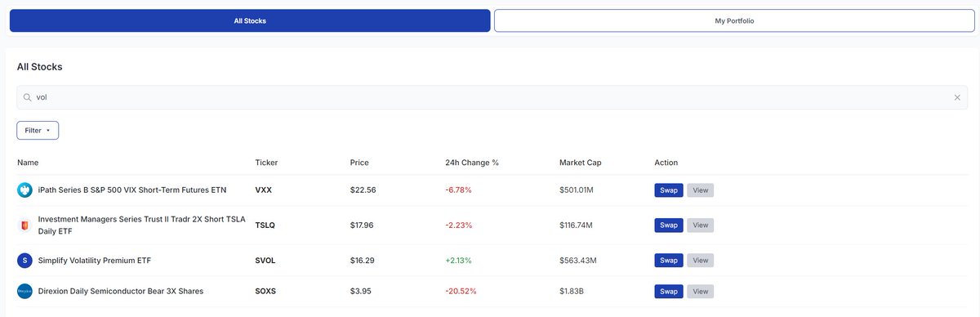Viewport: 980px width, 317px height.
Task: Click into the search field containing 'vol'
Action: click(490, 97)
